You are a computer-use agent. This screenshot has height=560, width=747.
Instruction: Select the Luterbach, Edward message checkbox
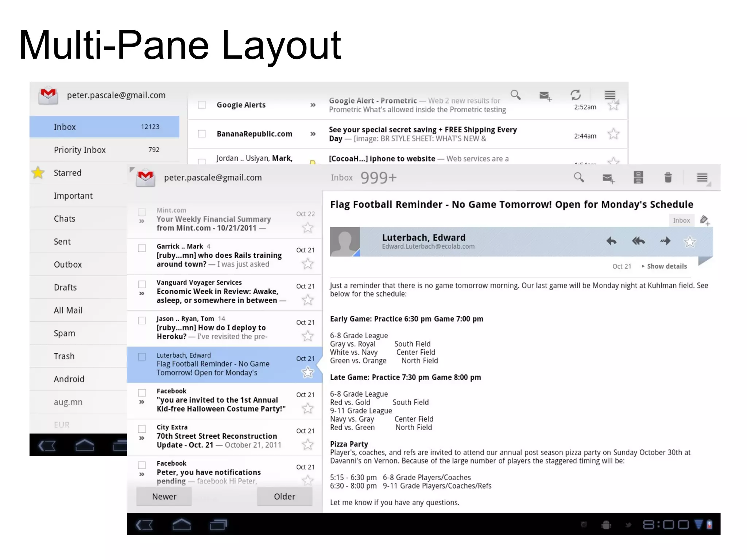pyautogui.click(x=142, y=357)
